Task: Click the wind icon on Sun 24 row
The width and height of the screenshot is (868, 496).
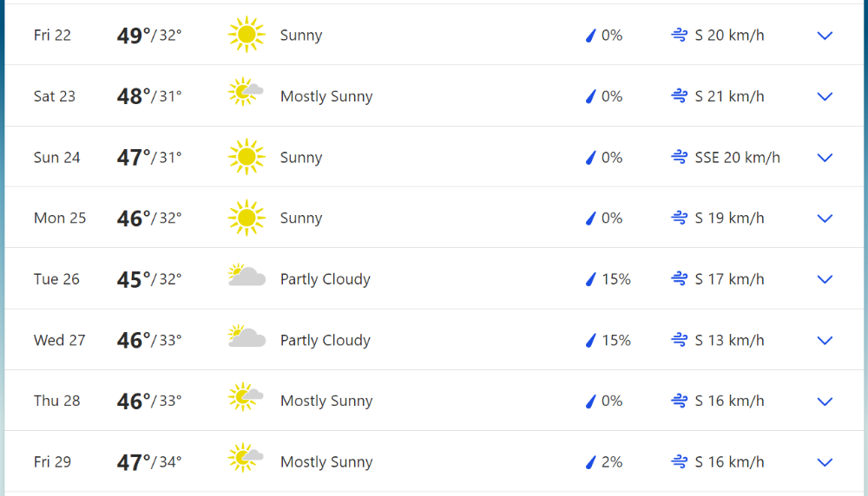Action: 680,157
